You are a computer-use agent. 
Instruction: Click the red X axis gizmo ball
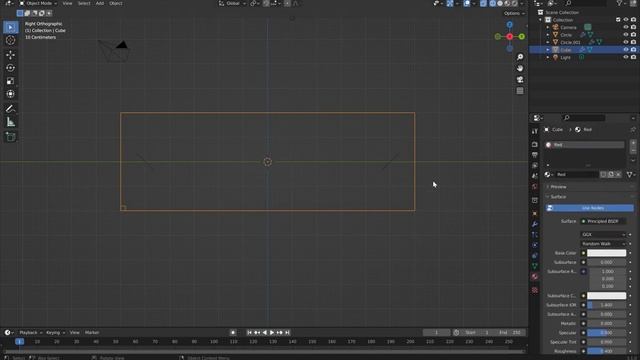point(510,37)
